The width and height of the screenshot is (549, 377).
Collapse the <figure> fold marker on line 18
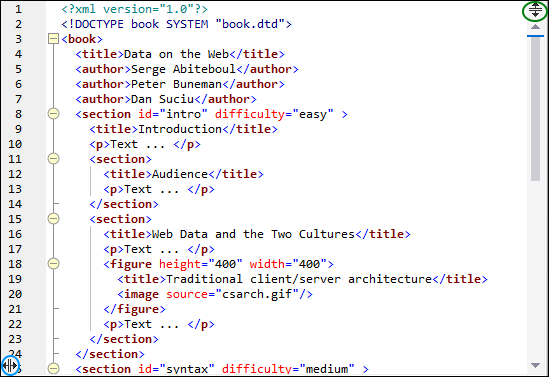[x=53, y=264]
